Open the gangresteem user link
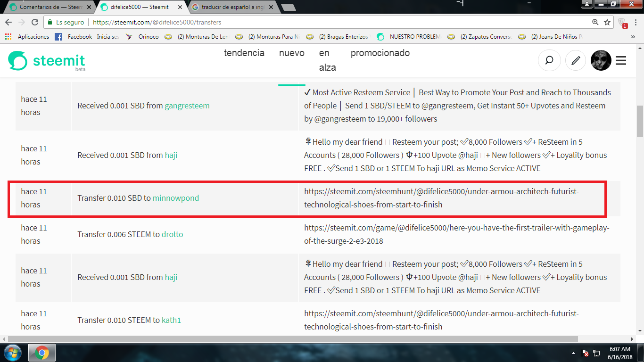This screenshot has width=644, height=362. pos(187,106)
